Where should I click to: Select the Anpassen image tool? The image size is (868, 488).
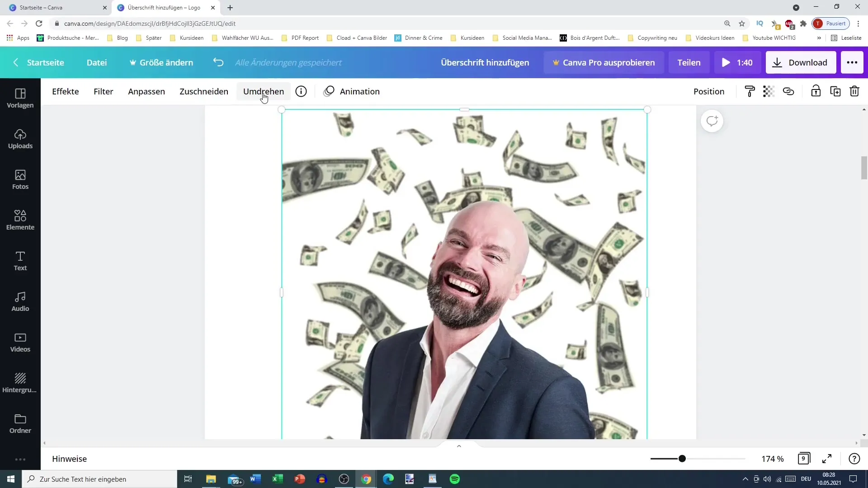pos(146,91)
